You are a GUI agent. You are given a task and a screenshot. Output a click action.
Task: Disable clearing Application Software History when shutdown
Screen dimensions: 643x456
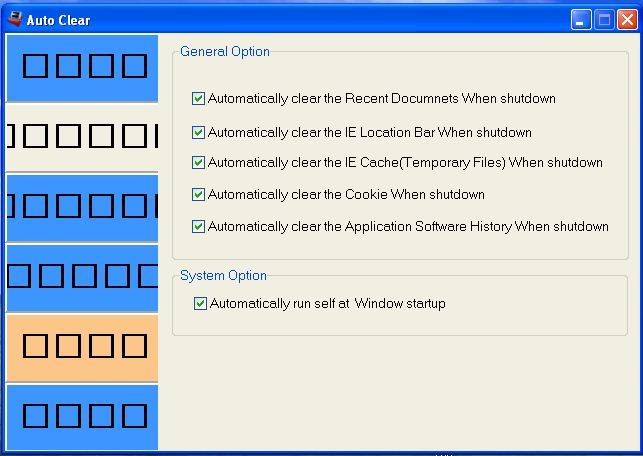[198, 226]
